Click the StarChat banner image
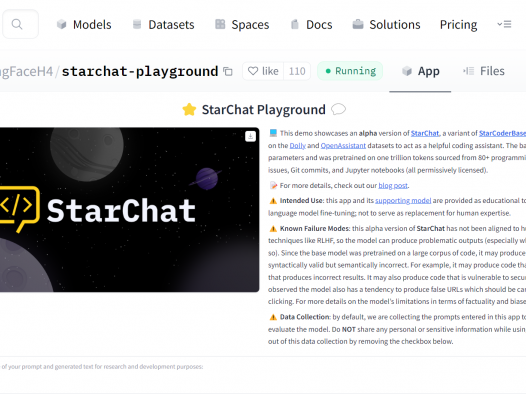This screenshot has height=394, width=526. [x=129, y=210]
